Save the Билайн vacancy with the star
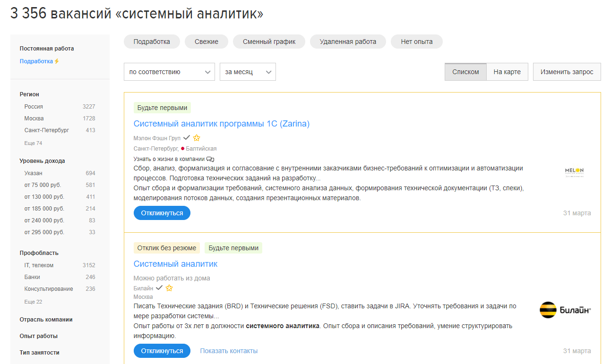The image size is (611, 364). [x=169, y=288]
